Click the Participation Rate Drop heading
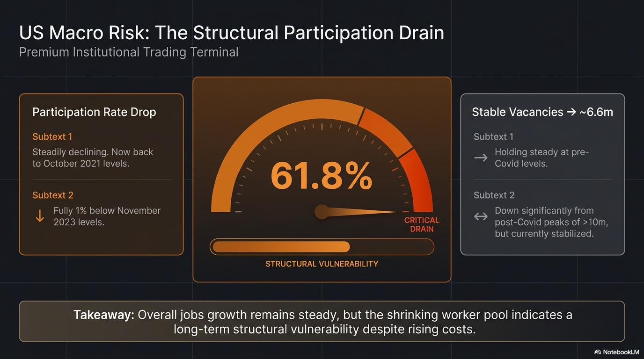This screenshot has height=359, width=644. pos(94,112)
